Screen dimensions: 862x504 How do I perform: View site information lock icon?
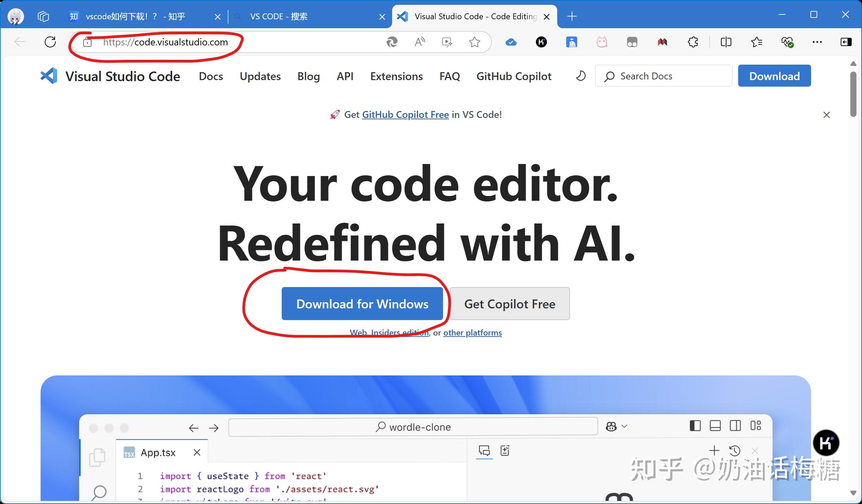(x=87, y=42)
